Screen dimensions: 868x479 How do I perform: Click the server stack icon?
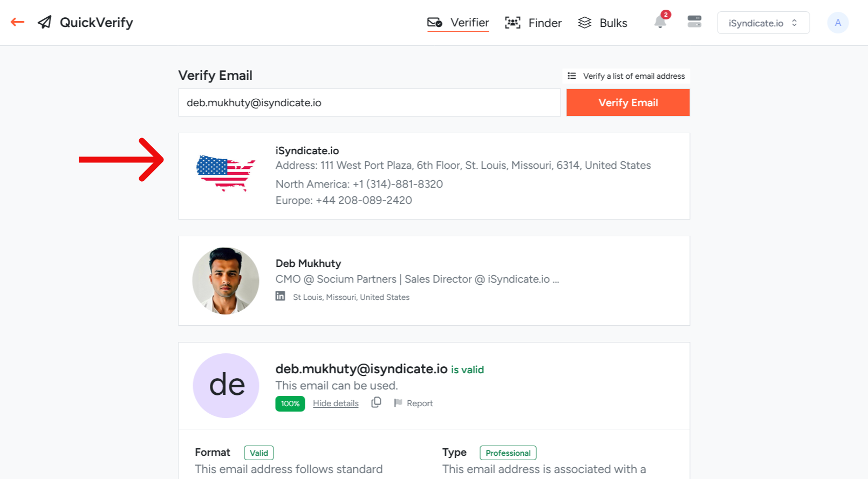[694, 22]
